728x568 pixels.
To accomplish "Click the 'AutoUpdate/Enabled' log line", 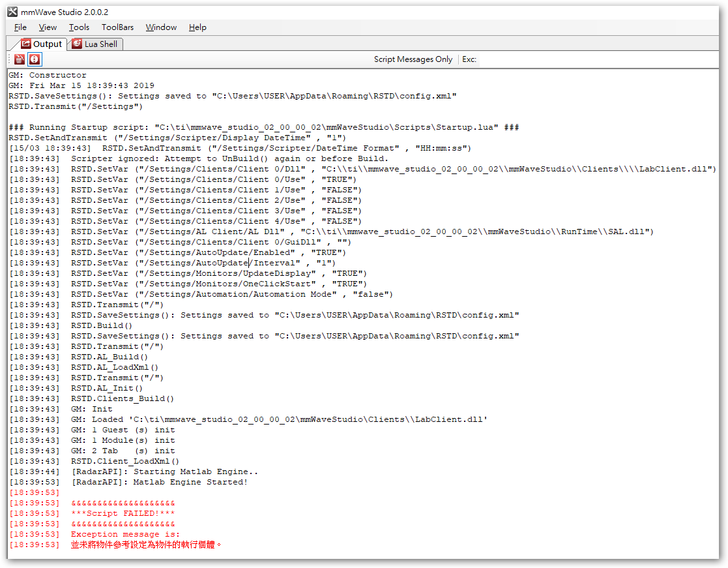I will point(178,252).
